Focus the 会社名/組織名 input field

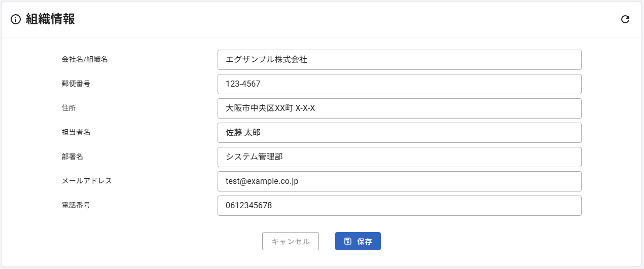point(399,60)
